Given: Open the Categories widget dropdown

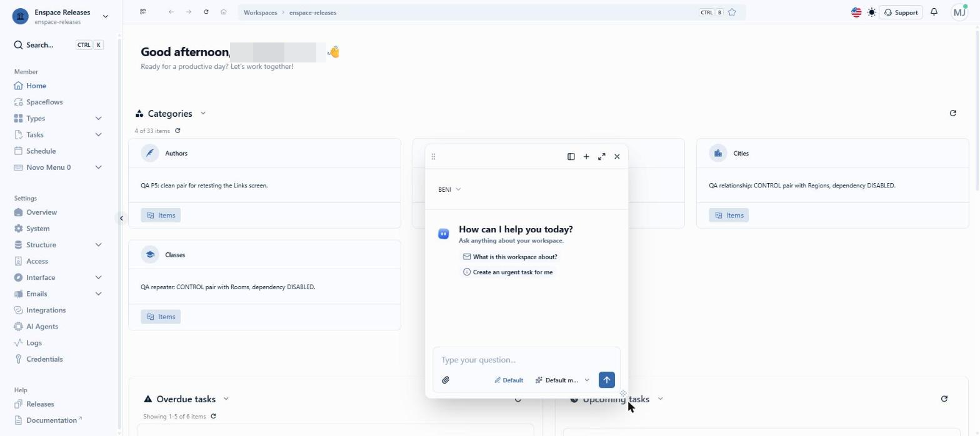Looking at the screenshot, I should coord(203,113).
